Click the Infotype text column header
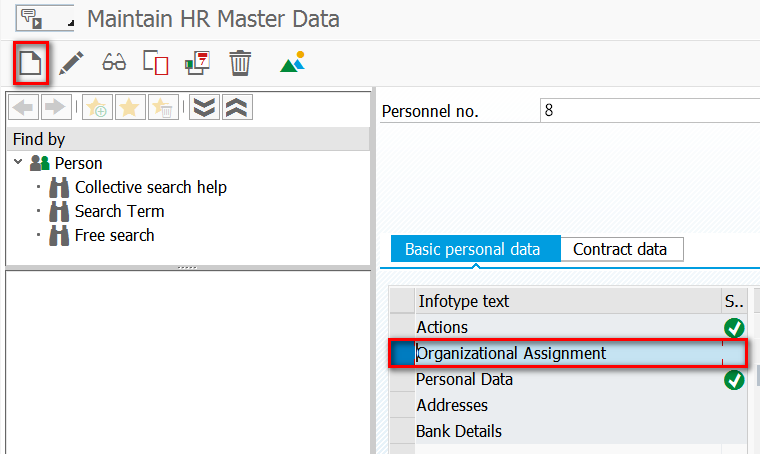Viewport: 760px width, 454px height. click(x=568, y=301)
